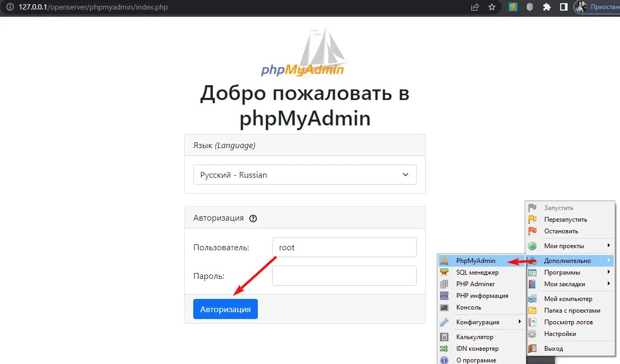Click the yellow flag icon beside Перезапустить

[x=533, y=220]
